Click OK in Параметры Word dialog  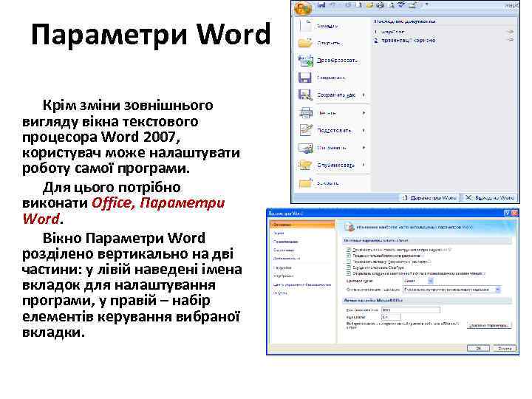478,348
